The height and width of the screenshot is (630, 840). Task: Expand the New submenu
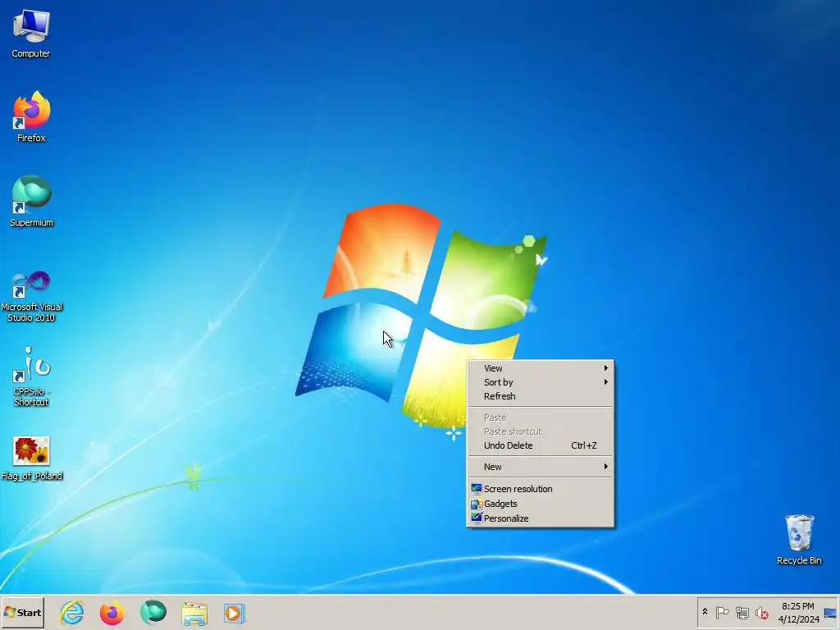(x=541, y=467)
